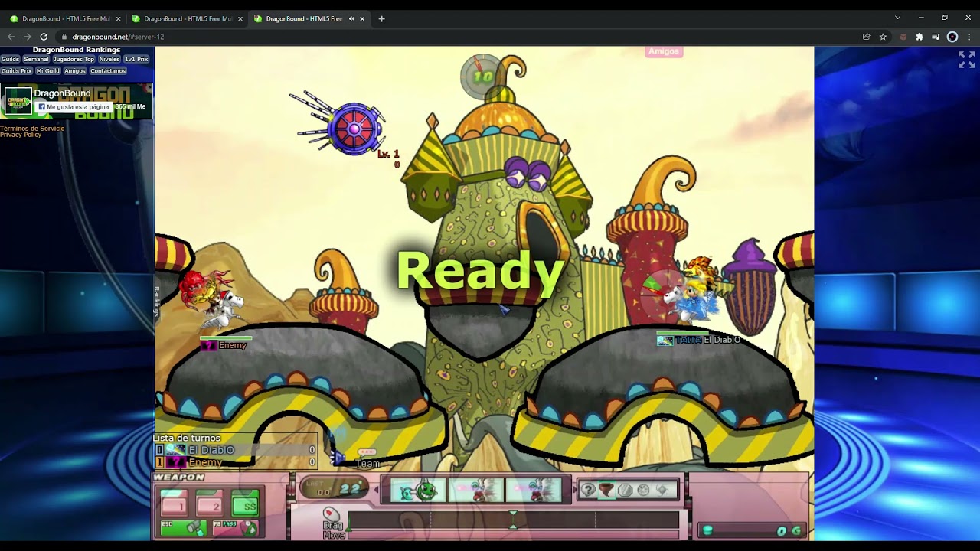Select weapon shot 2 button
Image resolution: width=980 pixels, height=551 pixels.
(209, 504)
